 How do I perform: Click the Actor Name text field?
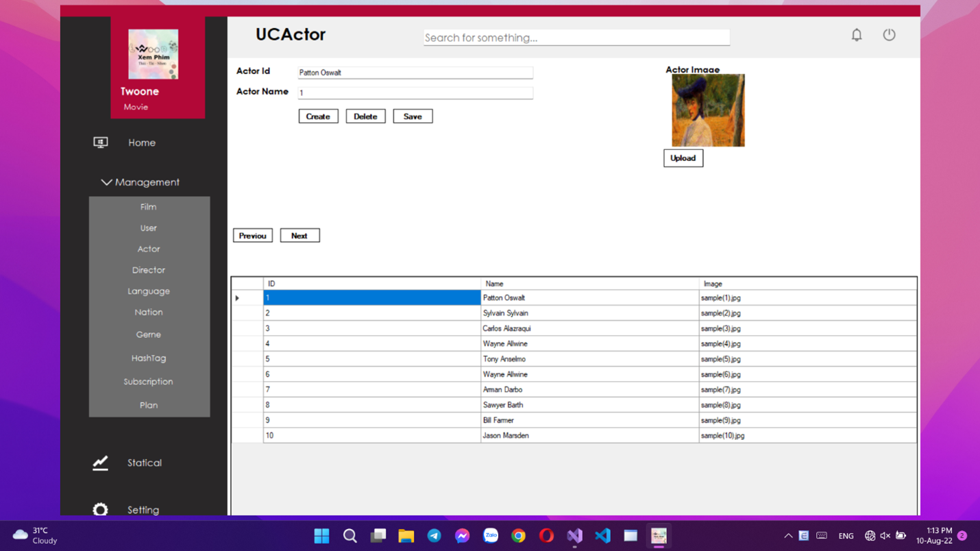[x=415, y=93]
